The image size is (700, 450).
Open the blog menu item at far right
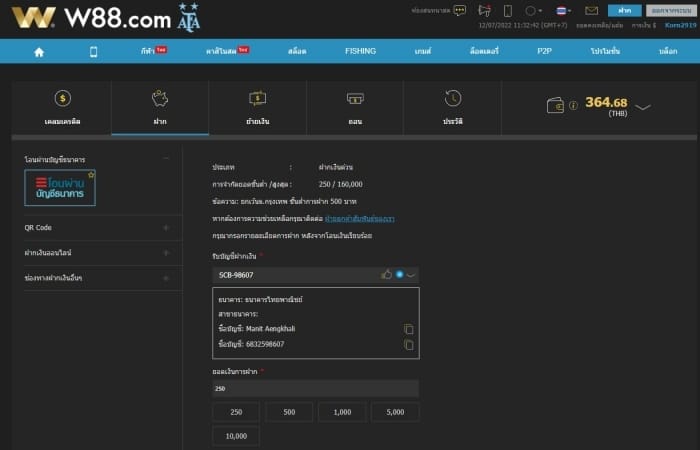[668, 51]
